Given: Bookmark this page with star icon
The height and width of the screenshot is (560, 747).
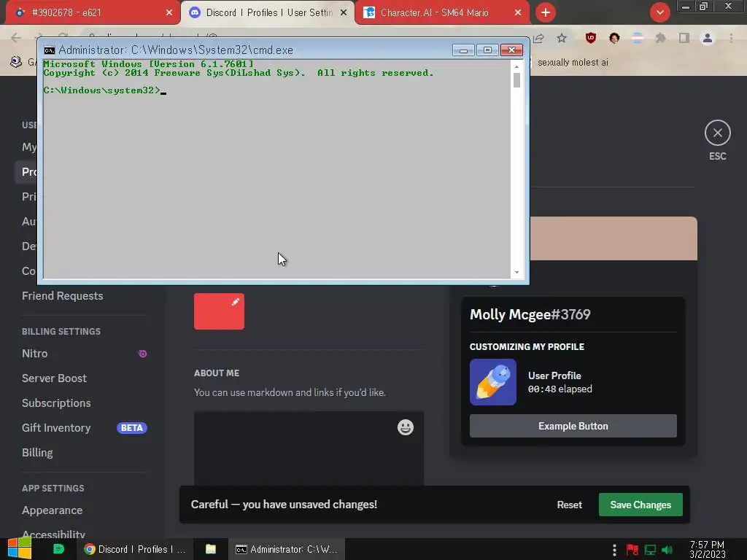Looking at the screenshot, I should pos(562,38).
